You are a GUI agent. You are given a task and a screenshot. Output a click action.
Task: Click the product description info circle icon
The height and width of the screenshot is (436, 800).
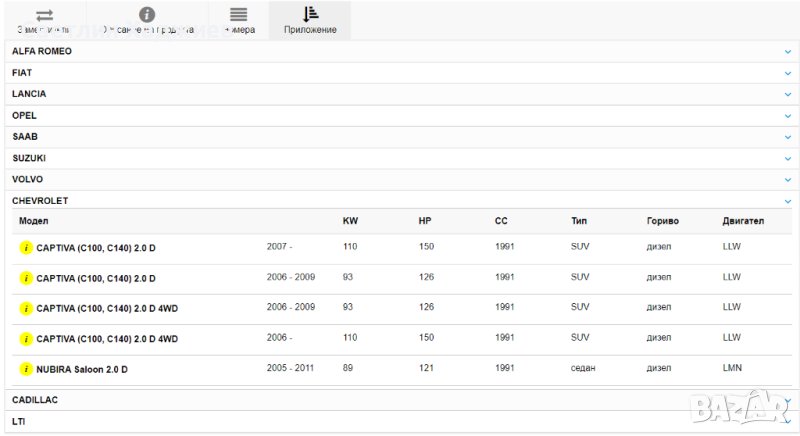click(147, 14)
